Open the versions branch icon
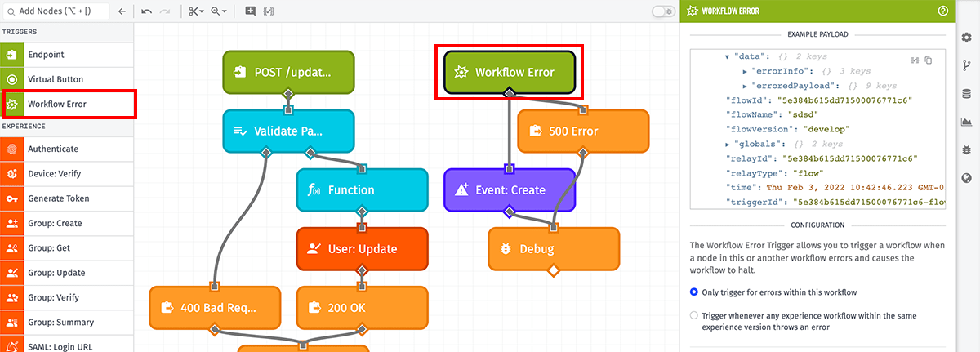 coord(967,66)
